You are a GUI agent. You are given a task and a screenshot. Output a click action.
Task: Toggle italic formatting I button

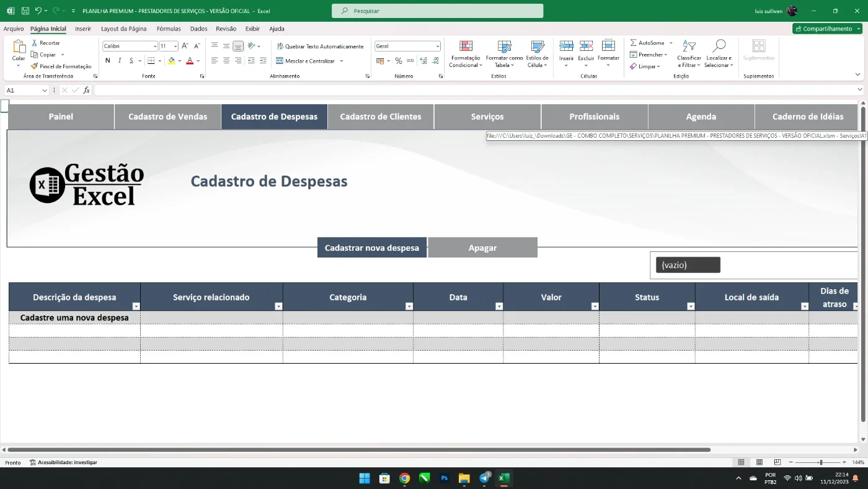click(119, 61)
